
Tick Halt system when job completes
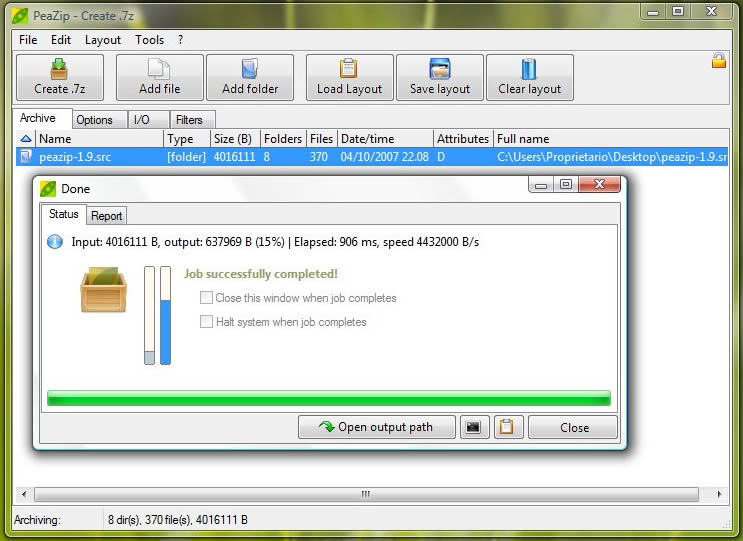[x=206, y=322]
